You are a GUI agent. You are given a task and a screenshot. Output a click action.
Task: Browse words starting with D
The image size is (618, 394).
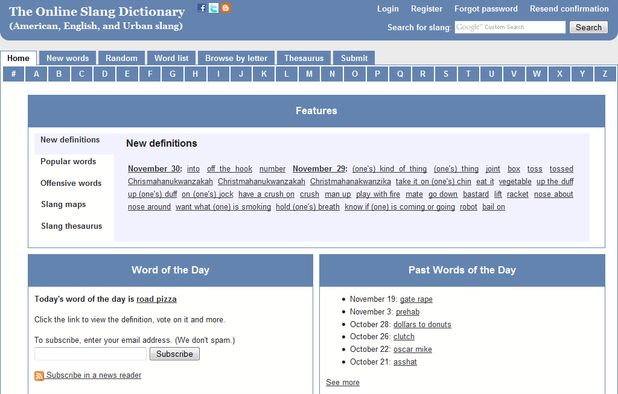tap(104, 74)
